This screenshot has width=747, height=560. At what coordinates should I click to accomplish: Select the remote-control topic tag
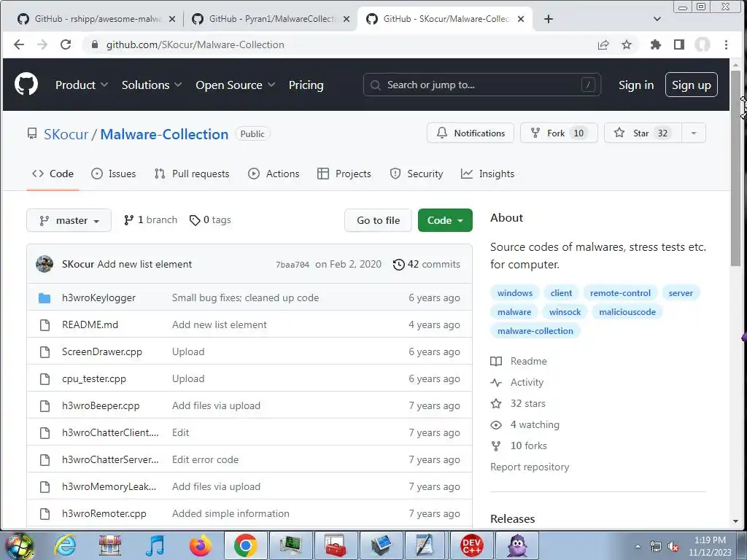[x=620, y=293]
